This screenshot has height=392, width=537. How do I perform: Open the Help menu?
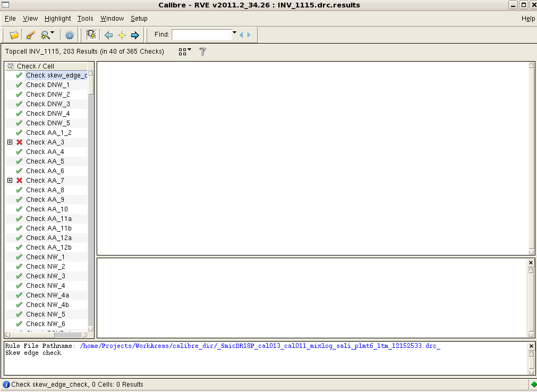click(x=528, y=19)
